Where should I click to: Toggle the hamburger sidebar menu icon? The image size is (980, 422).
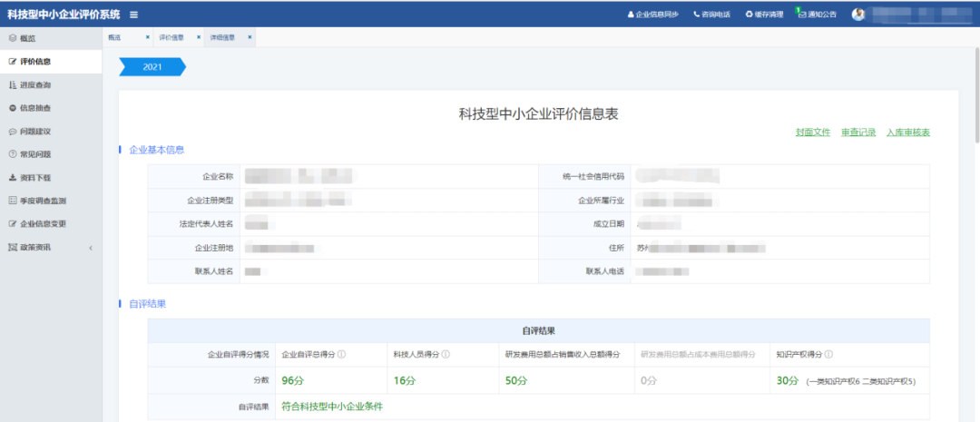134,15
